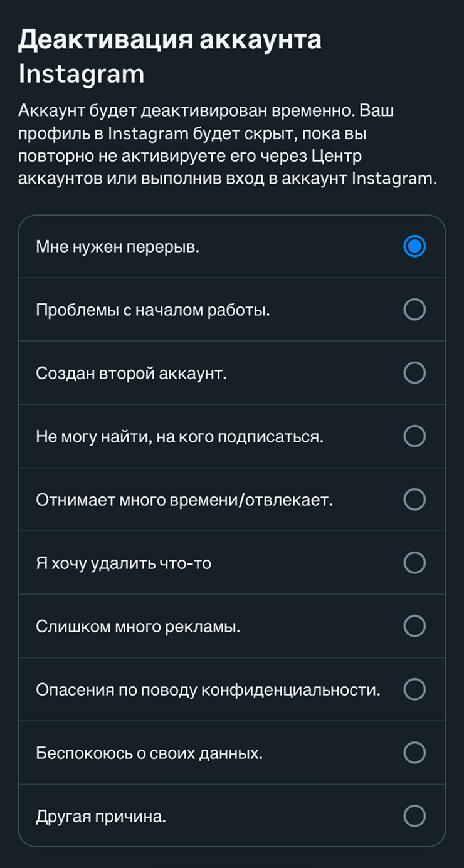
Task: Select the 'Беспокоюсь о своих данных' radio button
Action: click(414, 753)
